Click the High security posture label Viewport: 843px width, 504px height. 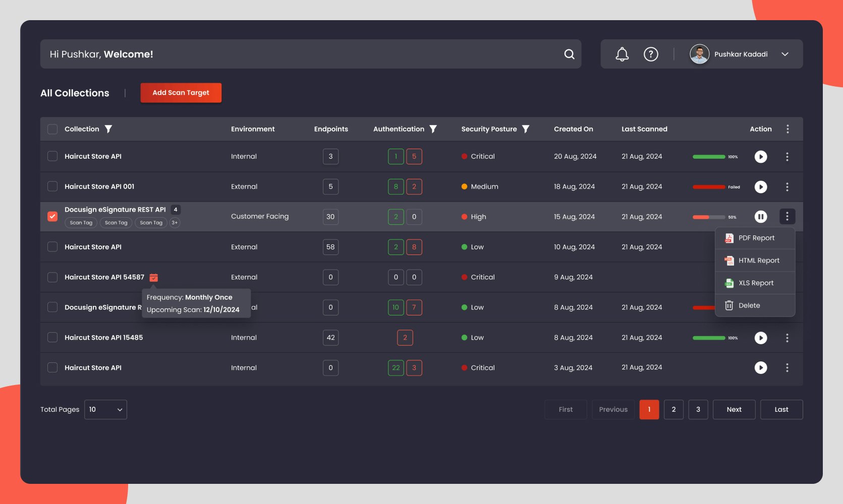478,217
